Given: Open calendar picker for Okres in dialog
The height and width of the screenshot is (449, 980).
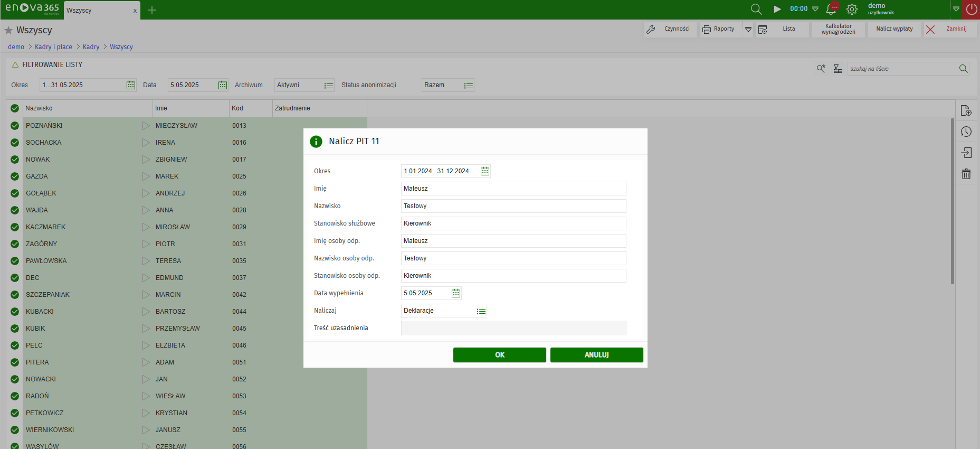Looking at the screenshot, I should click(x=484, y=171).
